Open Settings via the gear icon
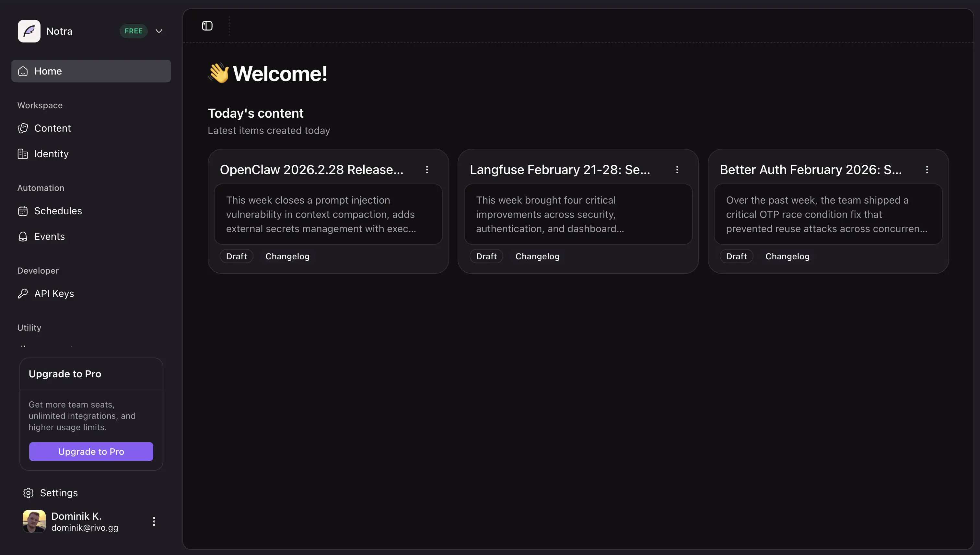The height and width of the screenshot is (555, 980). coord(28,492)
